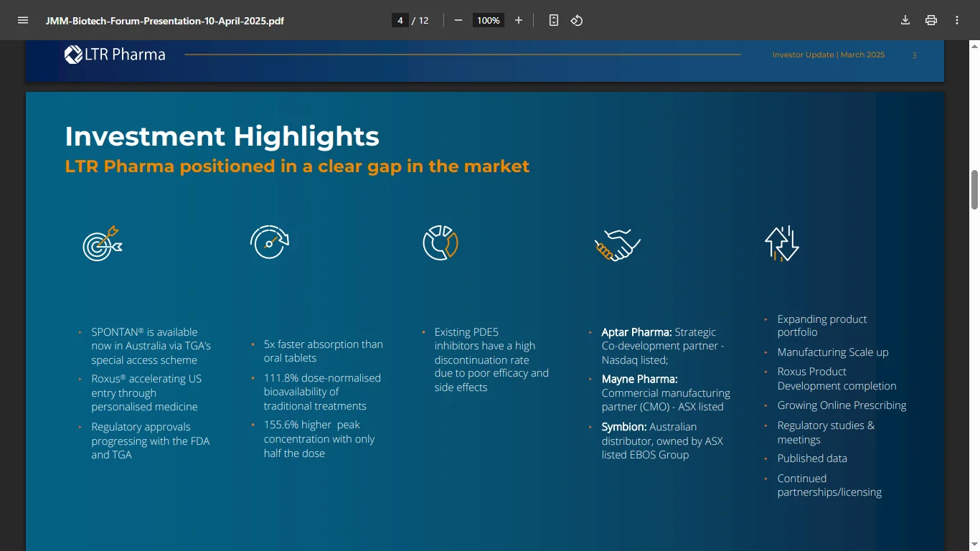The width and height of the screenshot is (980, 551).
Task: Click "Roxus® accelerating US entry" bullet
Action: click(x=146, y=392)
